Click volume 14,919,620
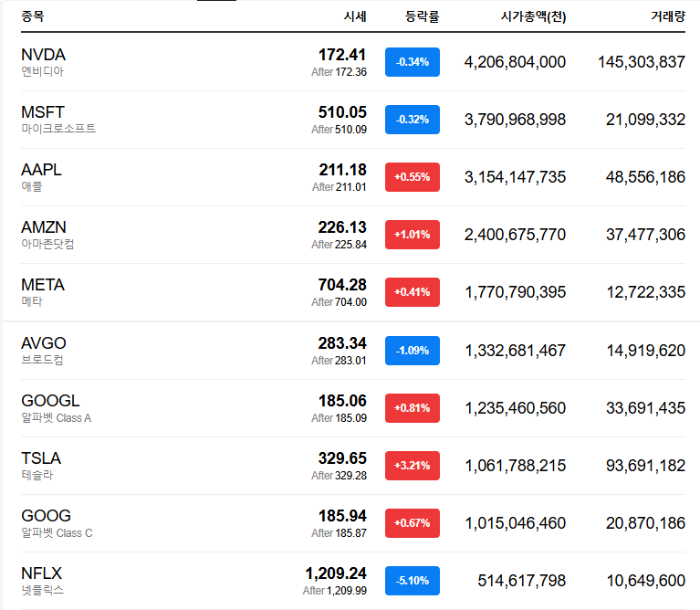Screen dimensions: 700x610 pos(646,351)
